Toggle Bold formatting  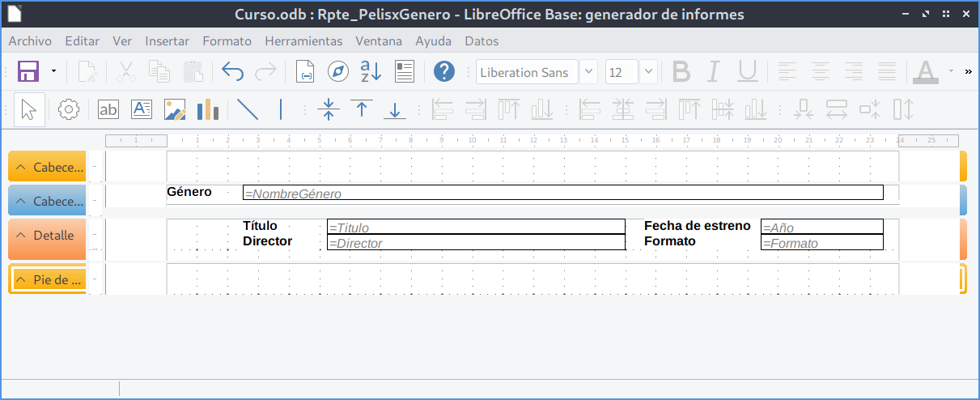pos(681,72)
